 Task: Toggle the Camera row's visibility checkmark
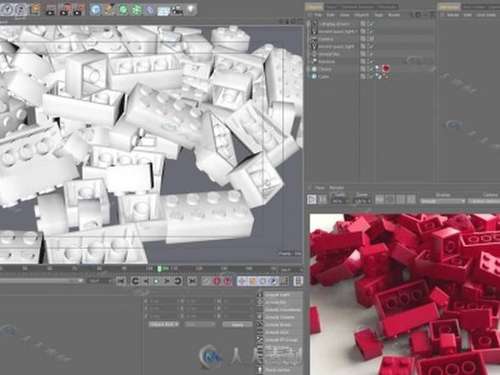(x=370, y=39)
